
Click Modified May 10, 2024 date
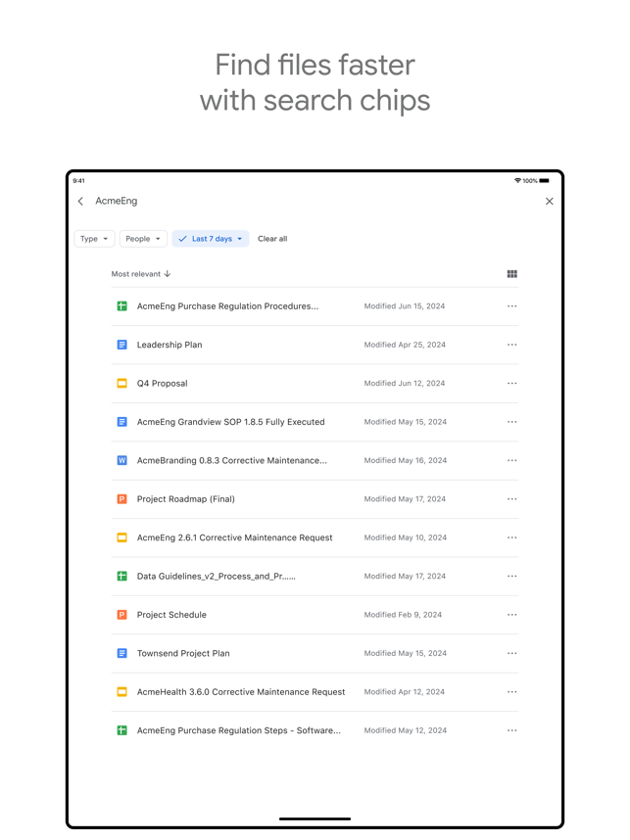406,537
